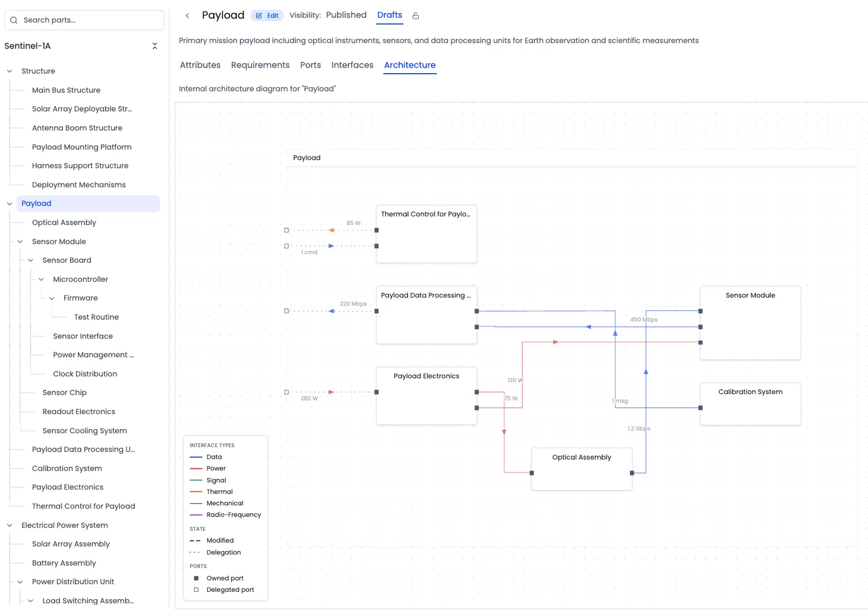
Task: Select Main Bus Structure in tree
Action: (x=66, y=90)
